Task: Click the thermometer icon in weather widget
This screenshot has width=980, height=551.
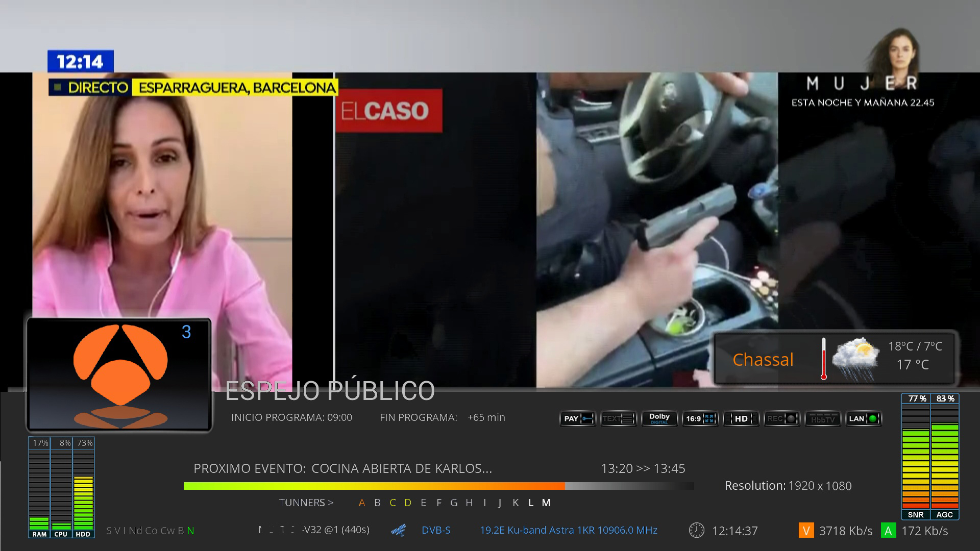Action: (x=823, y=359)
